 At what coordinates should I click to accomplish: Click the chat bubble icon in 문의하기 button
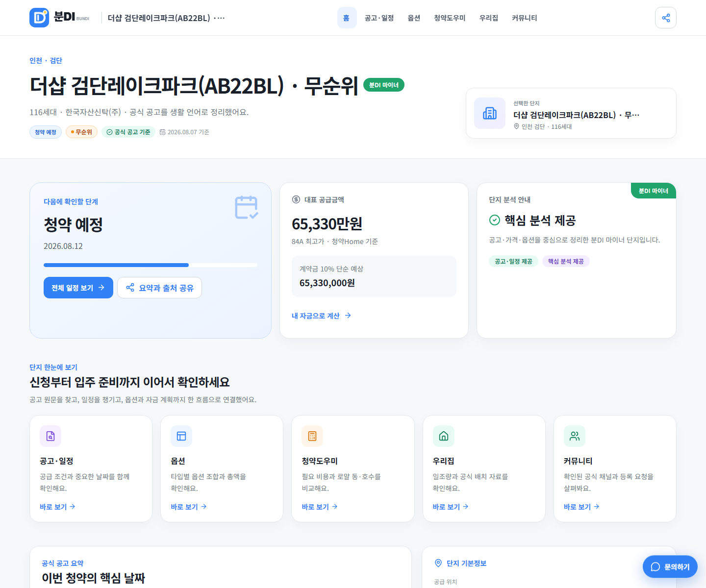click(656, 567)
